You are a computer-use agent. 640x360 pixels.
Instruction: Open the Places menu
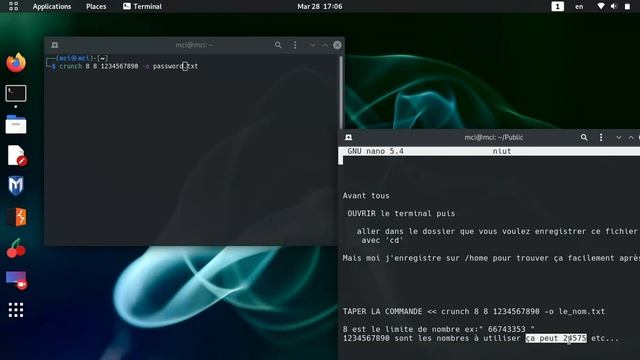96,7
